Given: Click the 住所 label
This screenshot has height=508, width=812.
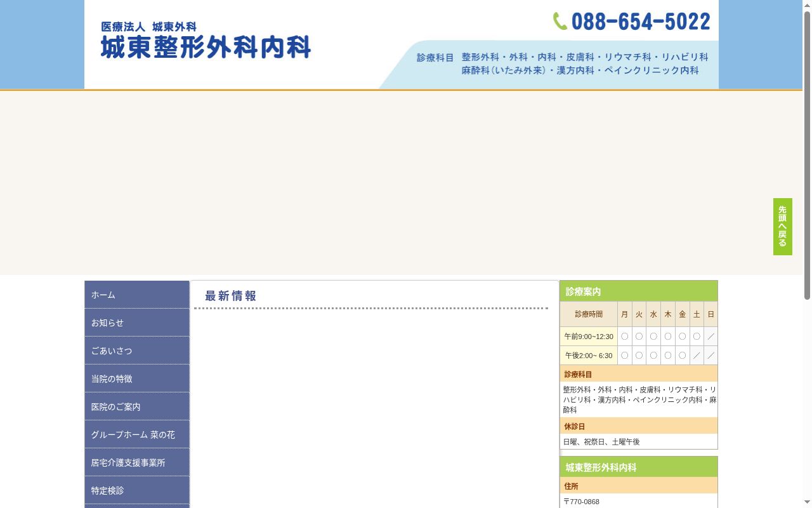Looking at the screenshot, I should coord(639,486).
